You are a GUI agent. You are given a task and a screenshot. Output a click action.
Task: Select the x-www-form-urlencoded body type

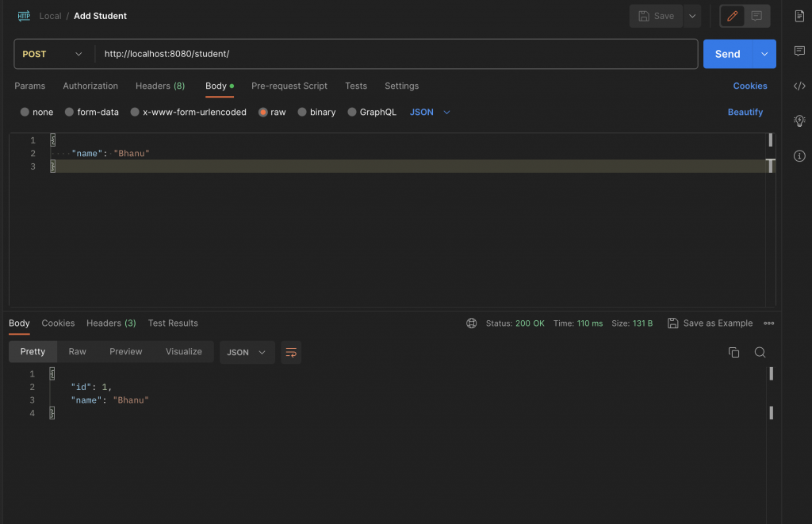135,112
